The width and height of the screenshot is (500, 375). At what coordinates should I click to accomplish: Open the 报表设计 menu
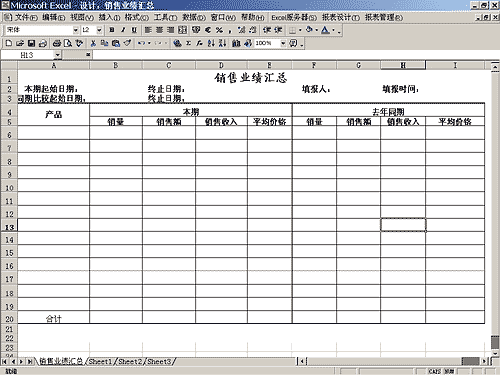pos(341,17)
